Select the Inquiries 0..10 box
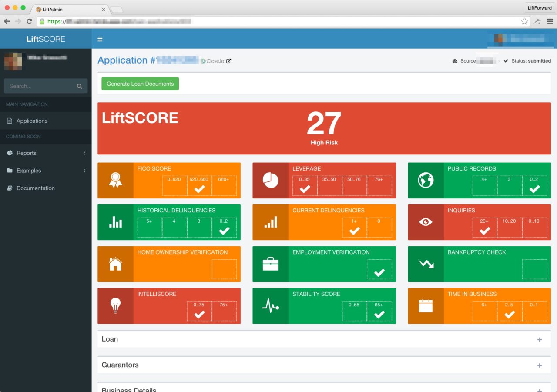This screenshot has width=557, height=392. [534, 228]
